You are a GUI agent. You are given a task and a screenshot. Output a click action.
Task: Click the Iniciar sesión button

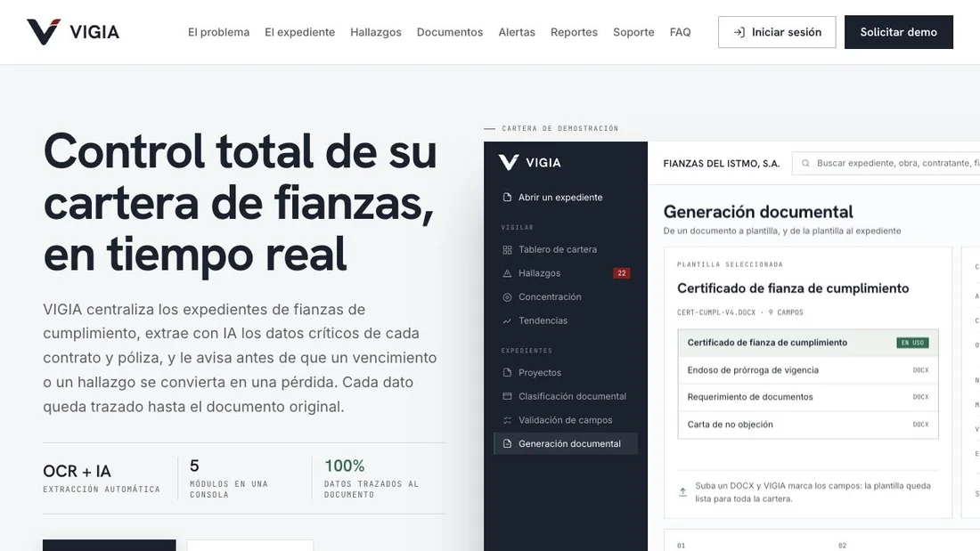(x=776, y=32)
